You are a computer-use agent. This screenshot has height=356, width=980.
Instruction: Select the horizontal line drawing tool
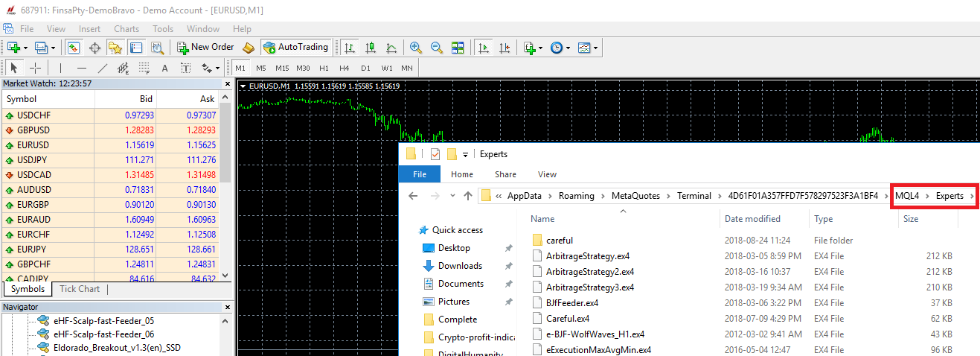pos(82,68)
